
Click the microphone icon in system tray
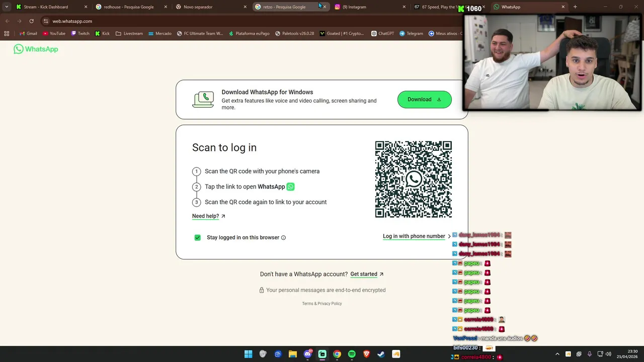(x=589, y=354)
